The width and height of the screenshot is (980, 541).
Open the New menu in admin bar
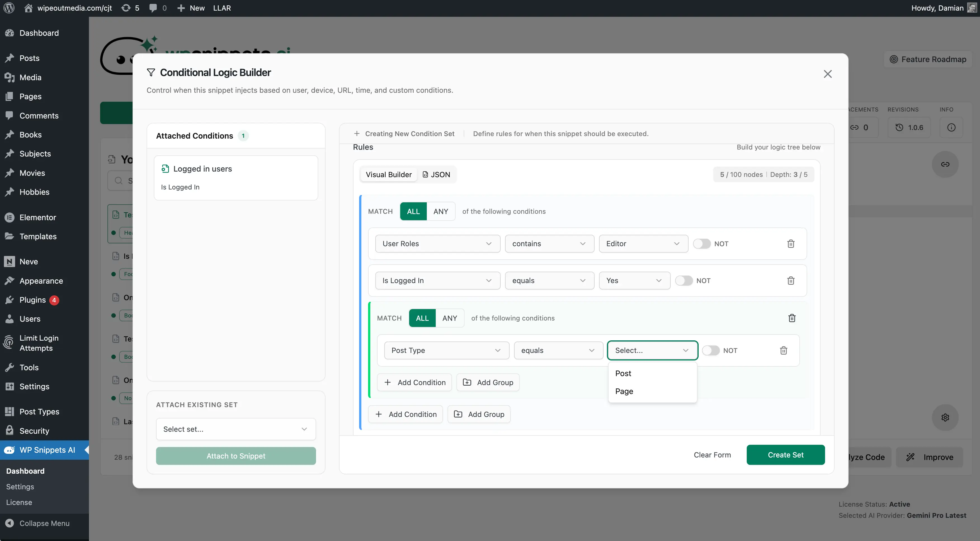click(191, 8)
